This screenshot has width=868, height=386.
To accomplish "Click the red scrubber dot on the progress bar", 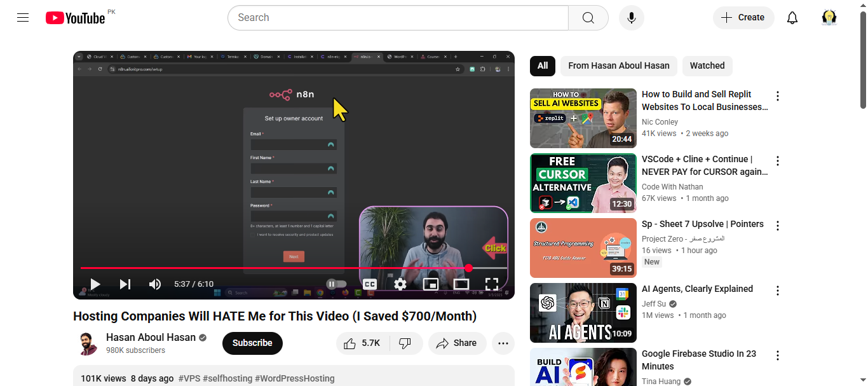I will (469, 268).
